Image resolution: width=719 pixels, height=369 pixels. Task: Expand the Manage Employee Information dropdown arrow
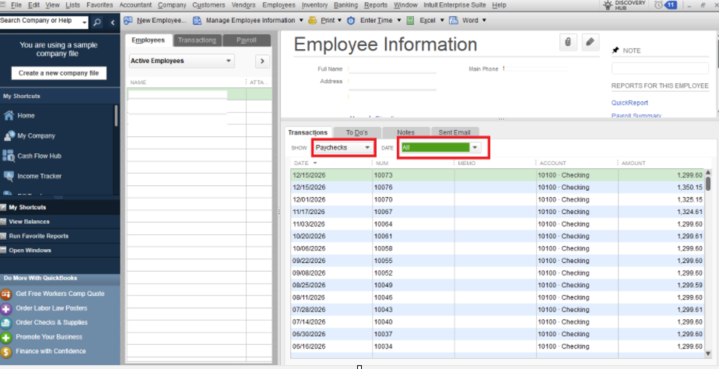pyautogui.click(x=301, y=21)
